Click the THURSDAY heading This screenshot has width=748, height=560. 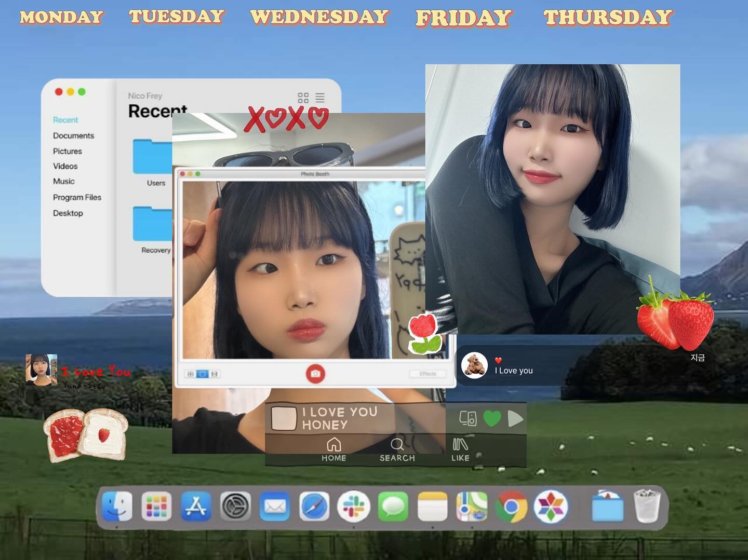[x=608, y=17]
